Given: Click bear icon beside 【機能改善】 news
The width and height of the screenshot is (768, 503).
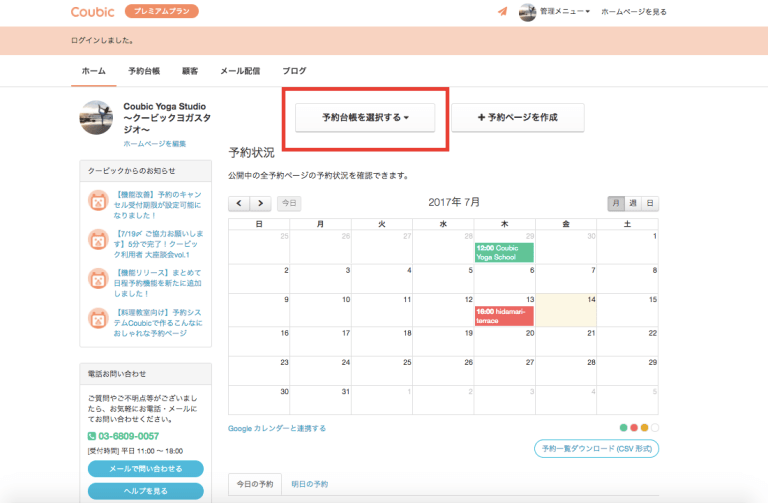Looking at the screenshot, I should pos(98,201).
